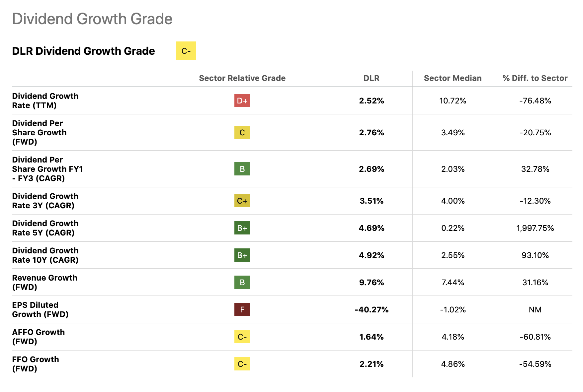
Task: Select the C grade badge for Dividend Per Share Growth FWD
Action: pos(242,132)
